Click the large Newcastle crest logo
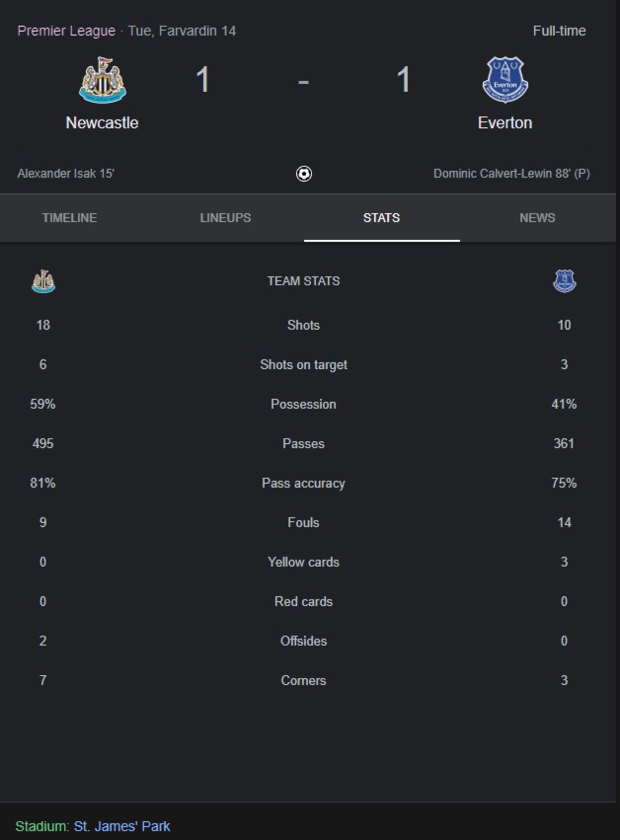Image resolution: width=620 pixels, height=840 pixels. [102, 80]
